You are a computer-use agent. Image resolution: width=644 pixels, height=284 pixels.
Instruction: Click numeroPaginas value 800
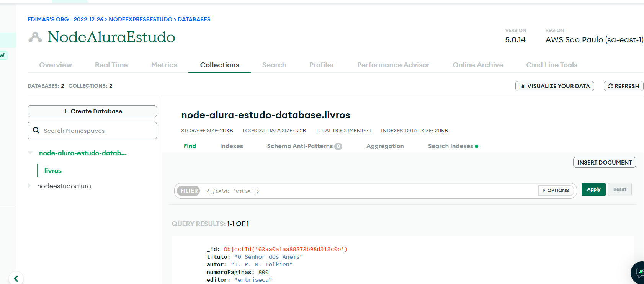click(x=263, y=272)
